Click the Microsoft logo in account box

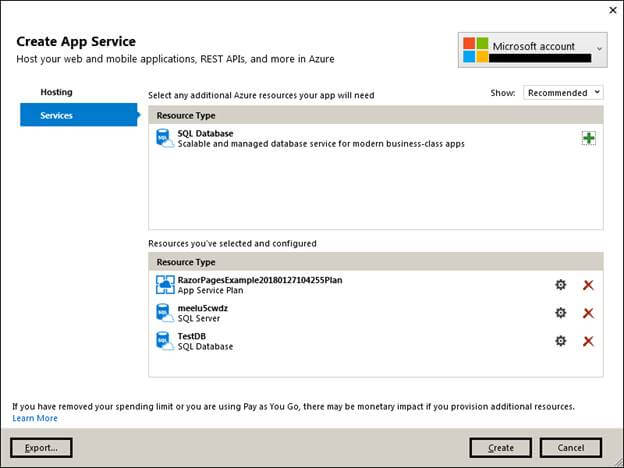click(476, 50)
